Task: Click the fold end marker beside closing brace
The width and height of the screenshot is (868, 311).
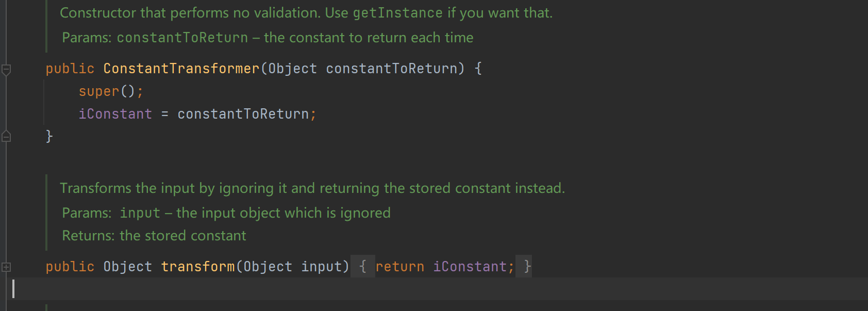Action: (6, 136)
